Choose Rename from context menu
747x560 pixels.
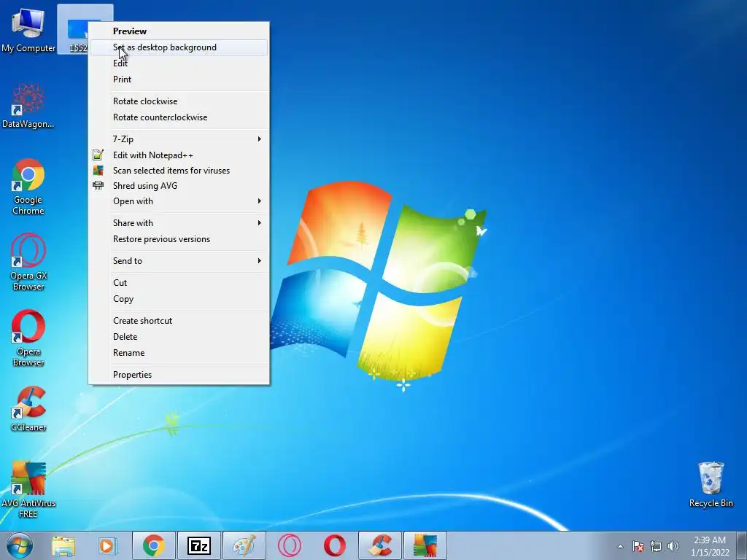click(x=179, y=353)
